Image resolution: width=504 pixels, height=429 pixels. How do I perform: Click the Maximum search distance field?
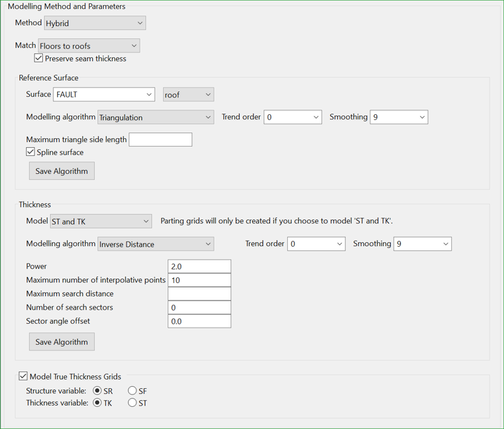click(x=199, y=294)
